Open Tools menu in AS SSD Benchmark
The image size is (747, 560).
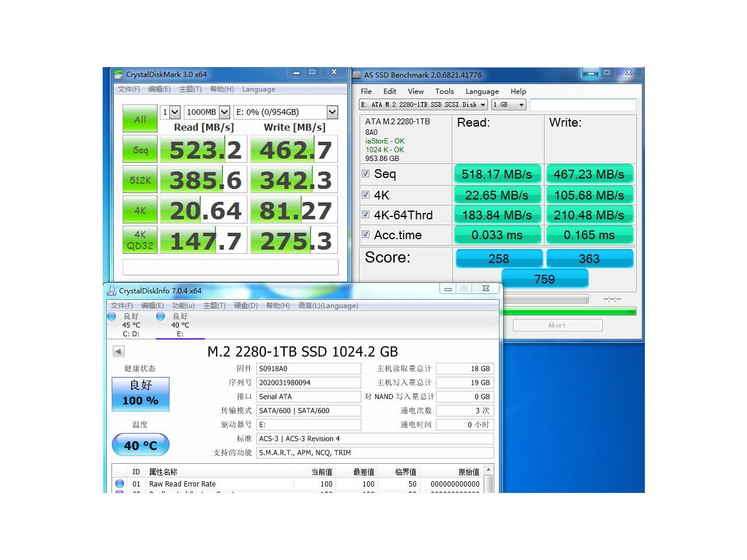[x=444, y=92]
